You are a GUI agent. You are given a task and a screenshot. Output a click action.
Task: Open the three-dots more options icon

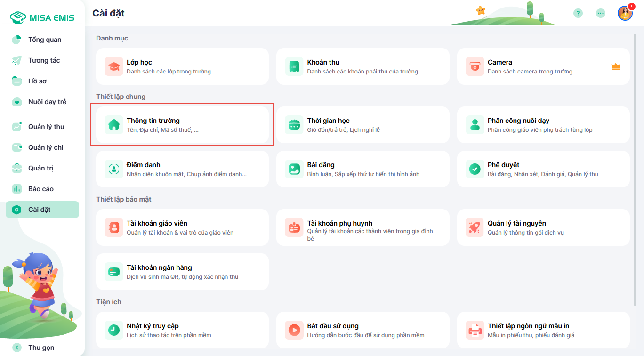601,13
